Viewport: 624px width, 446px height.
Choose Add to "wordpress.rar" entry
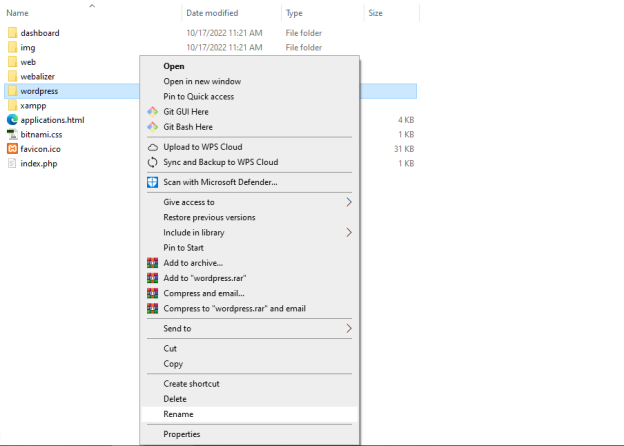tap(250, 278)
